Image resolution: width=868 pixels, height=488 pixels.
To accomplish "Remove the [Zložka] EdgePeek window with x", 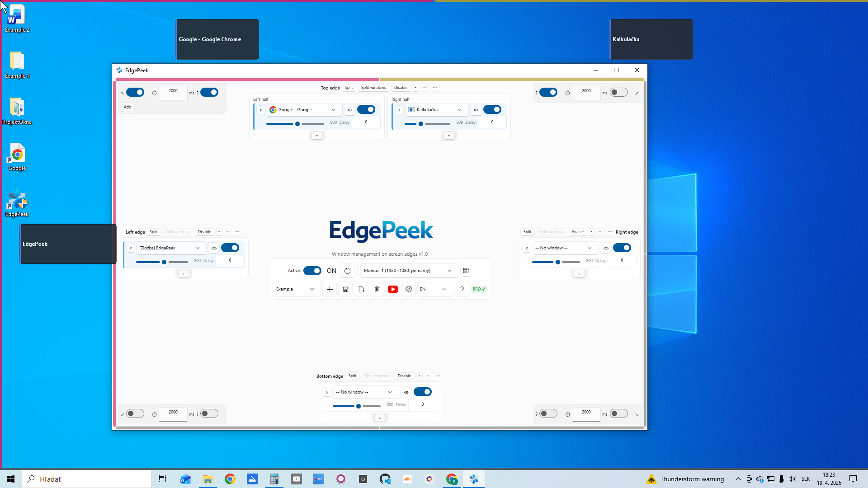I will click(x=131, y=248).
